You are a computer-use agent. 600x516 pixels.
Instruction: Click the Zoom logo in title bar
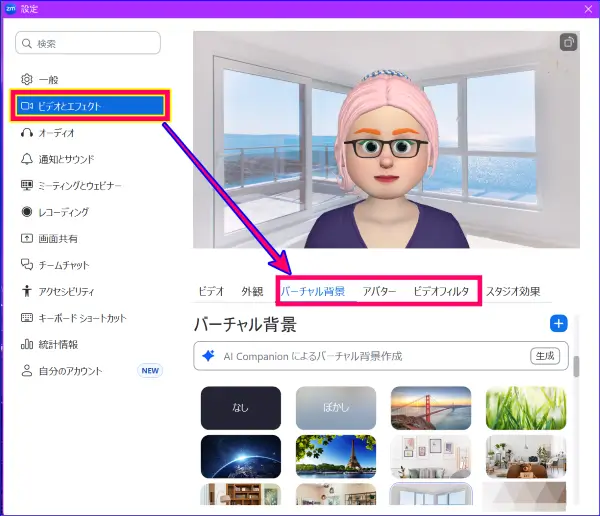(10, 8)
